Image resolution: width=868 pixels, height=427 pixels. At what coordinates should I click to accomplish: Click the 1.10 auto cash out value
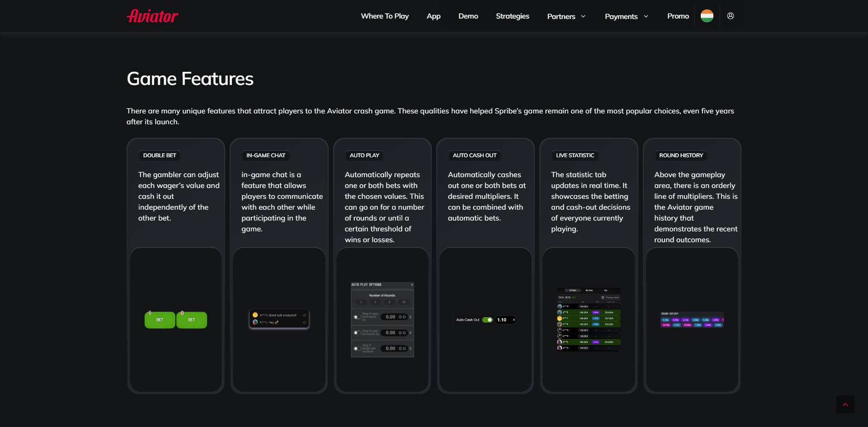(x=502, y=320)
